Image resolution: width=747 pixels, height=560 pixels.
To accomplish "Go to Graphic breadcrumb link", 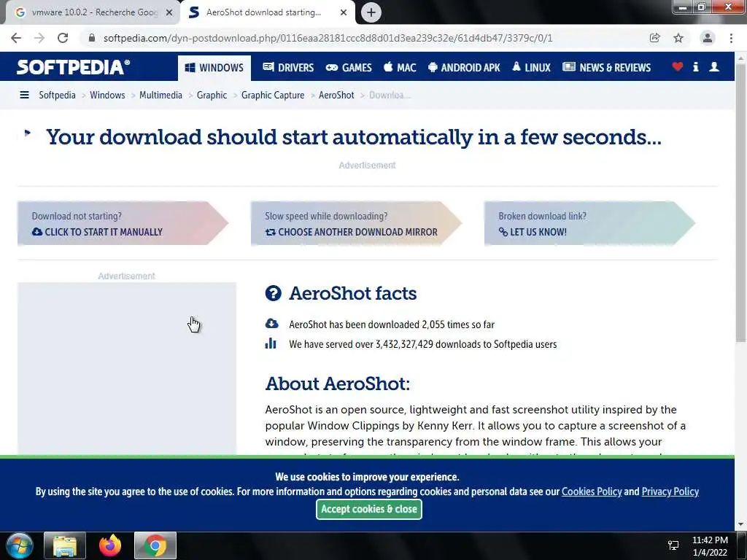I will pos(212,96).
